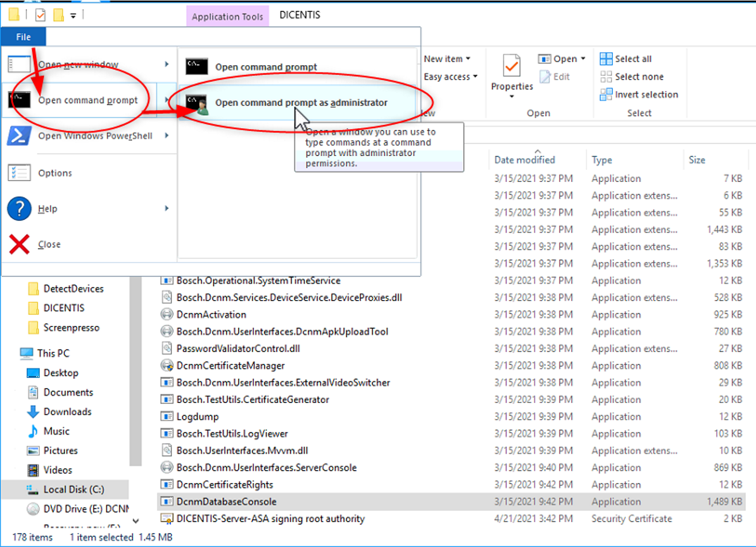
Task: Click the '178 items' status bar text
Action: click(x=32, y=537)
